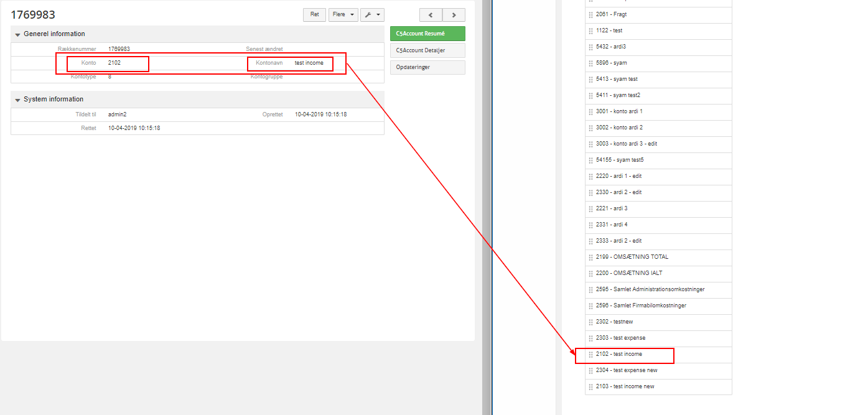Open the Flere dropdown menu
868x415 pixels.
point(343,14)
